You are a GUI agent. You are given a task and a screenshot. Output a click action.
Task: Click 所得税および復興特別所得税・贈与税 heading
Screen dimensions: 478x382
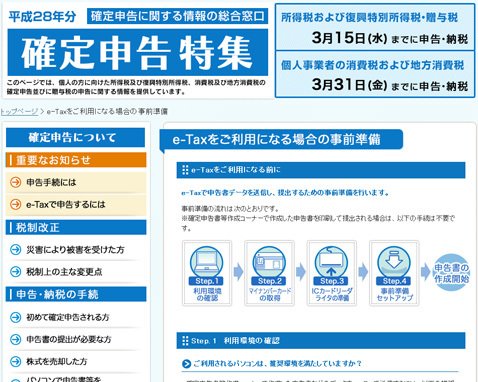370,18
